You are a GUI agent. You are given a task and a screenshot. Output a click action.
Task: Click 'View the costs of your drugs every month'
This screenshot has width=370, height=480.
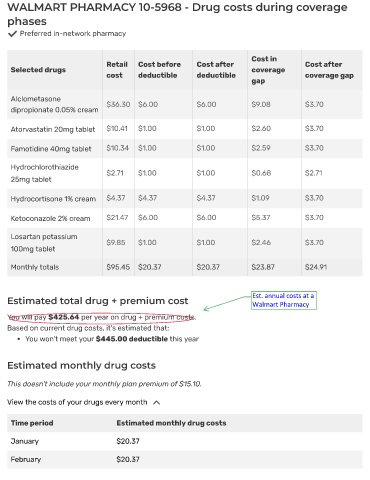click(77, 402)
